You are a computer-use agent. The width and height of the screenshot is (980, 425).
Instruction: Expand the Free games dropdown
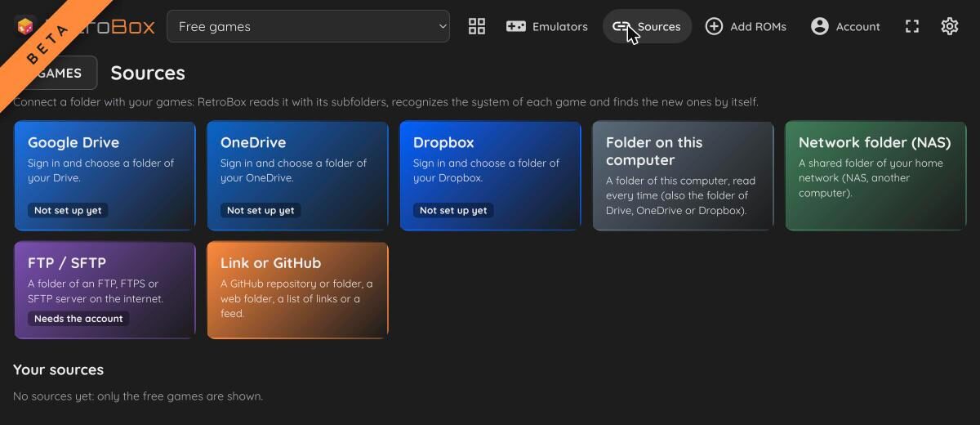click(308, 26)
